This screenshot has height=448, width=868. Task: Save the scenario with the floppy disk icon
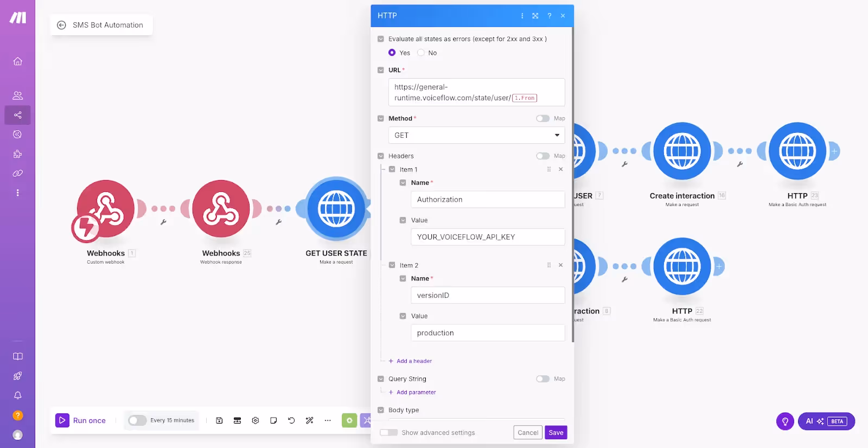click(219, 420)
